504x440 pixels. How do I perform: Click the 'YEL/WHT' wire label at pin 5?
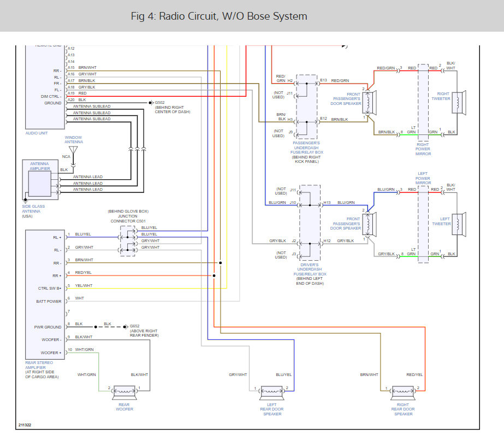84,286
